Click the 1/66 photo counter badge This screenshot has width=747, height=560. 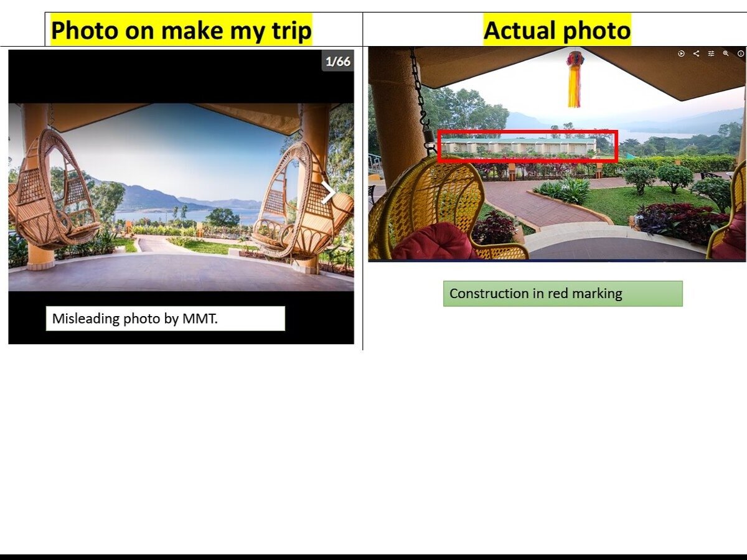[x=338, y=61]
